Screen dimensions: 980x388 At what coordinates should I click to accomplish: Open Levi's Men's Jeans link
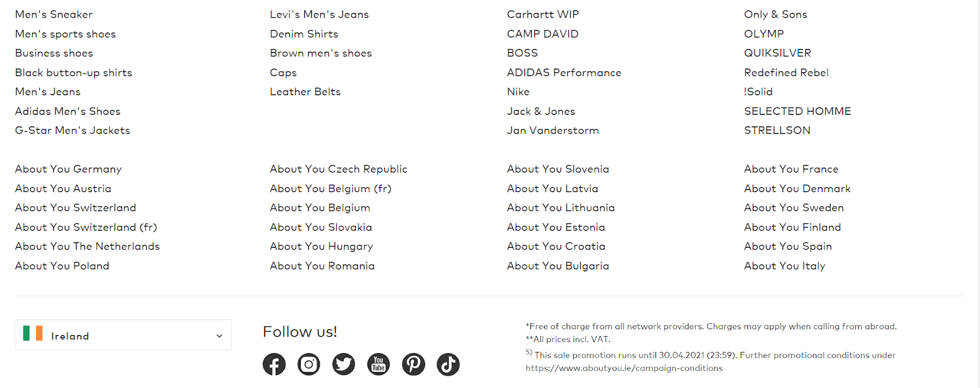(319, 14)
